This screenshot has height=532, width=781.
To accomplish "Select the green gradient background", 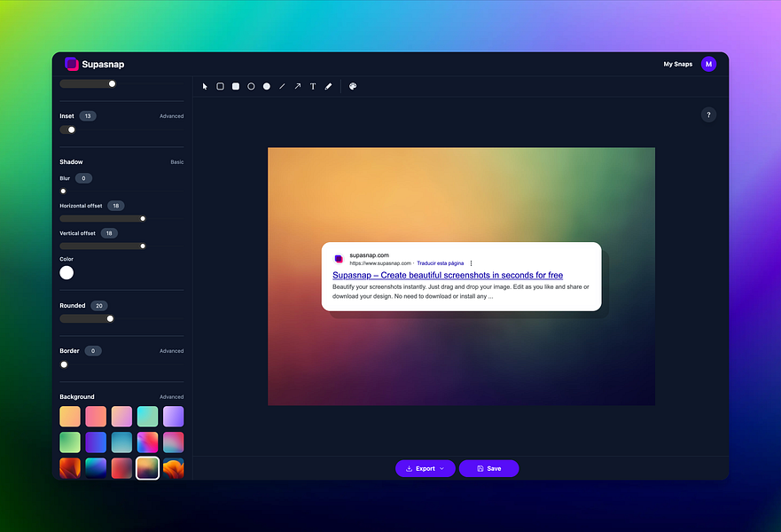I will (x=70, y=442).
